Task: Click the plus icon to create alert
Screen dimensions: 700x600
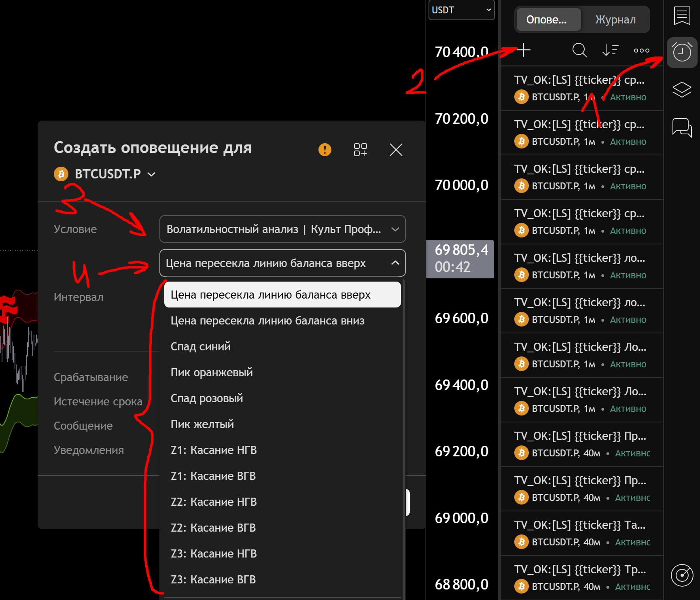Action: pyautogui.click(x=524, y=50)
